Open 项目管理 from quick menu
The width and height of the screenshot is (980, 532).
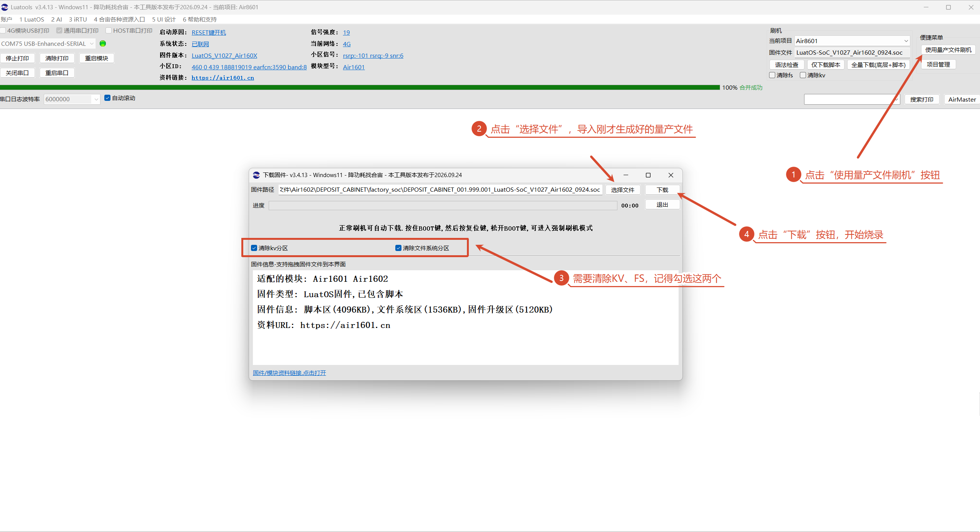click(938, 64)
